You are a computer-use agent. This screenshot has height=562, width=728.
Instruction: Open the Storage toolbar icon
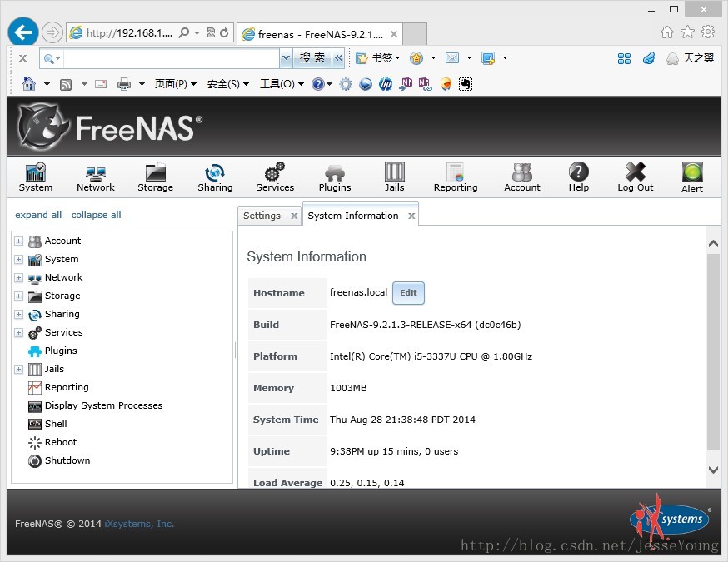[x=156, y=177]
